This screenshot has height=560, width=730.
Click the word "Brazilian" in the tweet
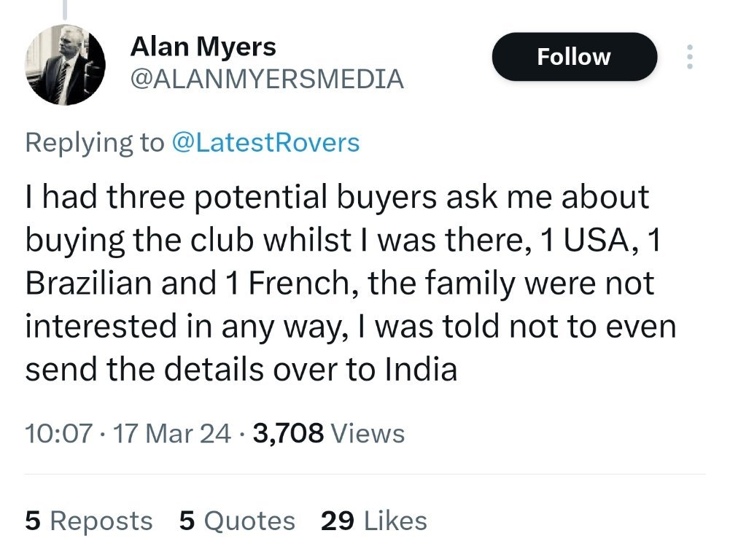91,283
